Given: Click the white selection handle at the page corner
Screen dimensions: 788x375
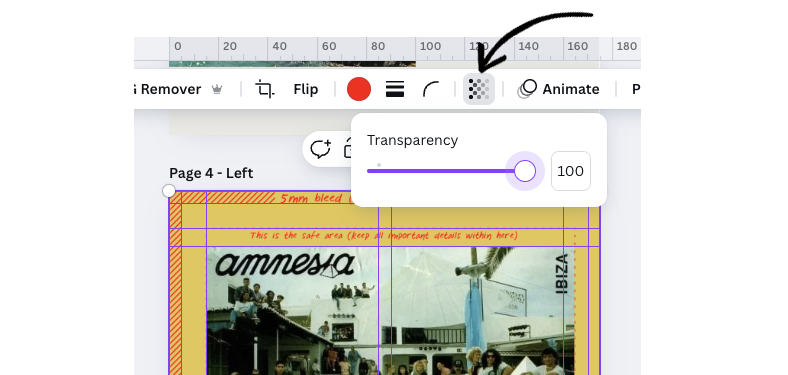Looking at the screenshot, I should pyautogui.click(x=169, y=191).
